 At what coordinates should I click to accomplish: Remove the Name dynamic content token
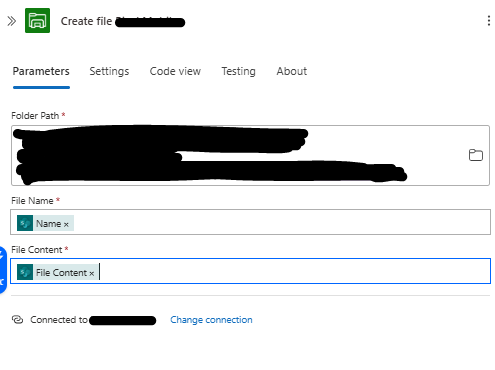[66, 224]
